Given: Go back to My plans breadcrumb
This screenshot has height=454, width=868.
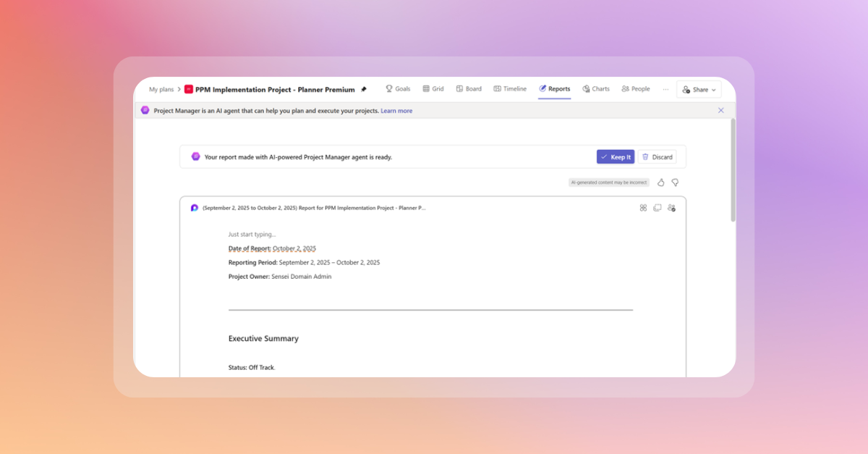Looking at the screenshot, I should (x=161, y=90).
